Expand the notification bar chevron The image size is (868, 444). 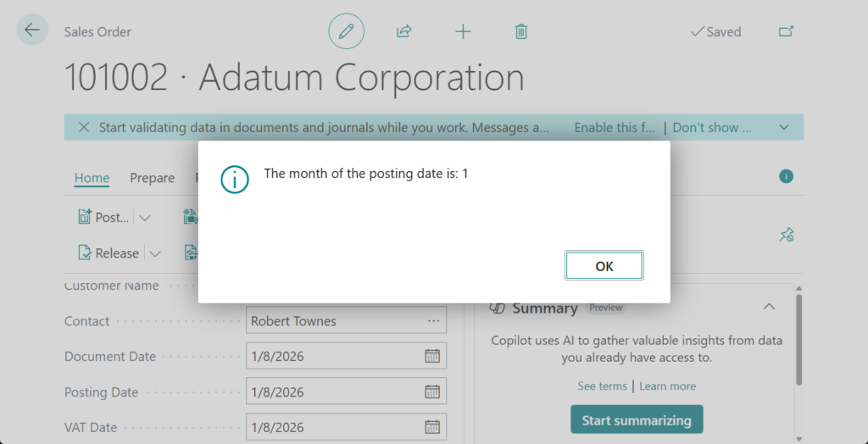tap(784, 127)
